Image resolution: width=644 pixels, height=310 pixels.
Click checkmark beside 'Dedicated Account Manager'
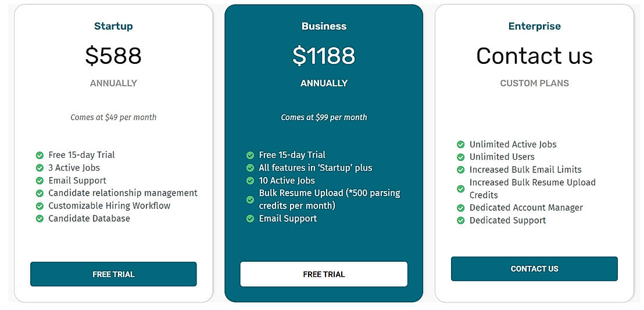(460, 208)
